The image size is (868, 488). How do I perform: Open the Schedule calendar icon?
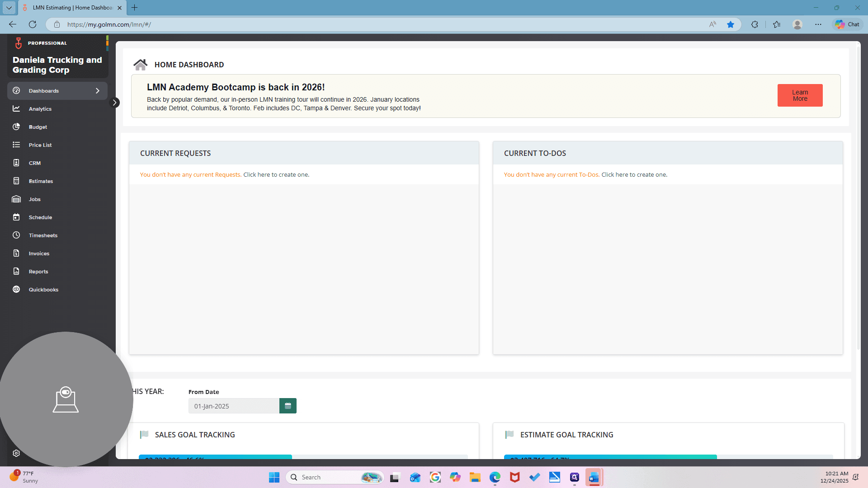16,217
